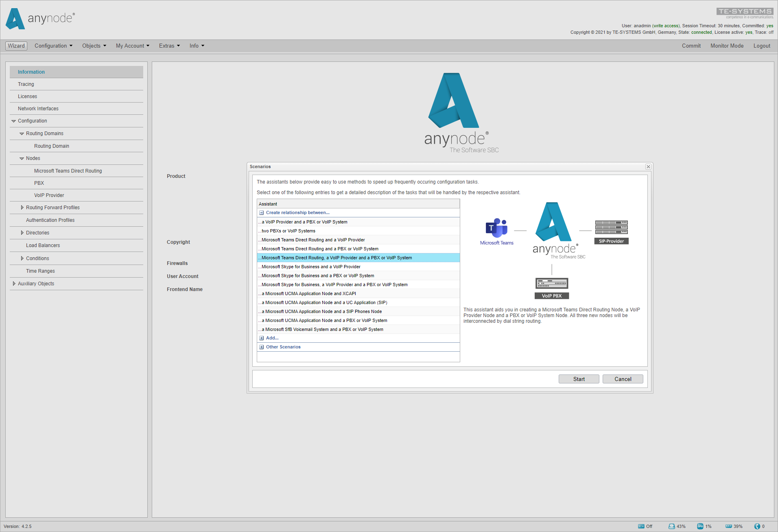
Task: Click the Version 4.2.5 status text
Action: click(17, 526)
